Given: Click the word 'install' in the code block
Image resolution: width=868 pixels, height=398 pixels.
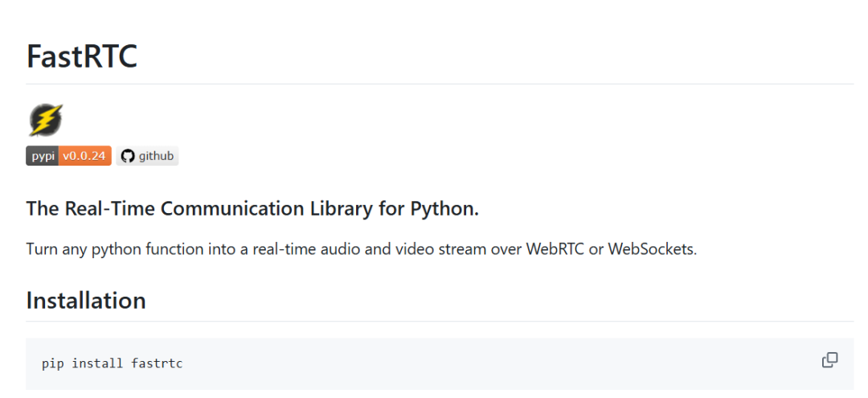Looking at the screenshot, I should coord(97,363).
